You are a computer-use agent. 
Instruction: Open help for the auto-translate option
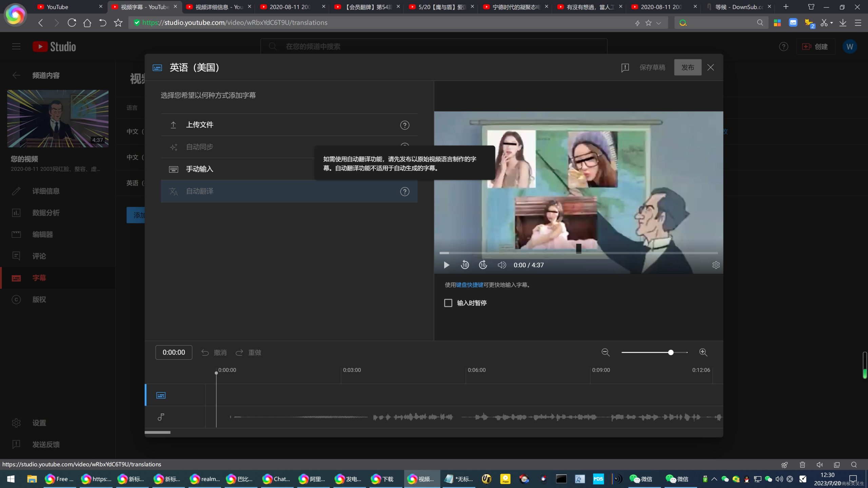click(405, 191)
